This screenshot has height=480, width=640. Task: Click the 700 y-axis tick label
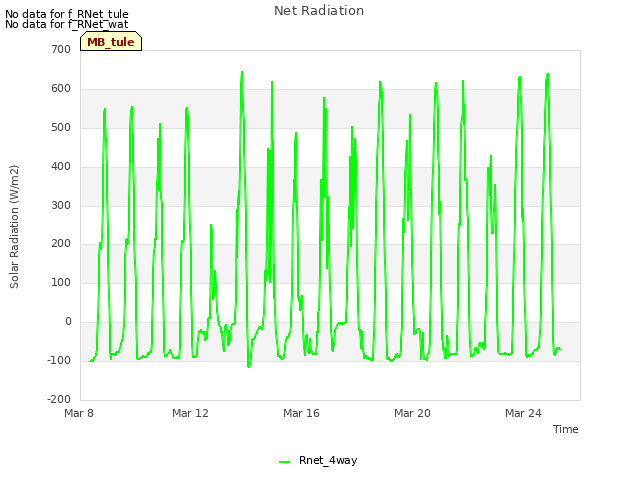click(61, 49)
